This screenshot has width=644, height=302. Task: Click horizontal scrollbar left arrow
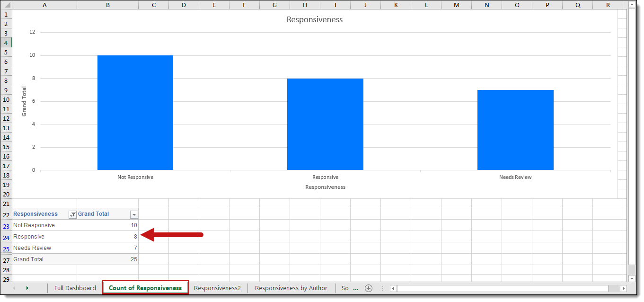[x=393, y=288]
